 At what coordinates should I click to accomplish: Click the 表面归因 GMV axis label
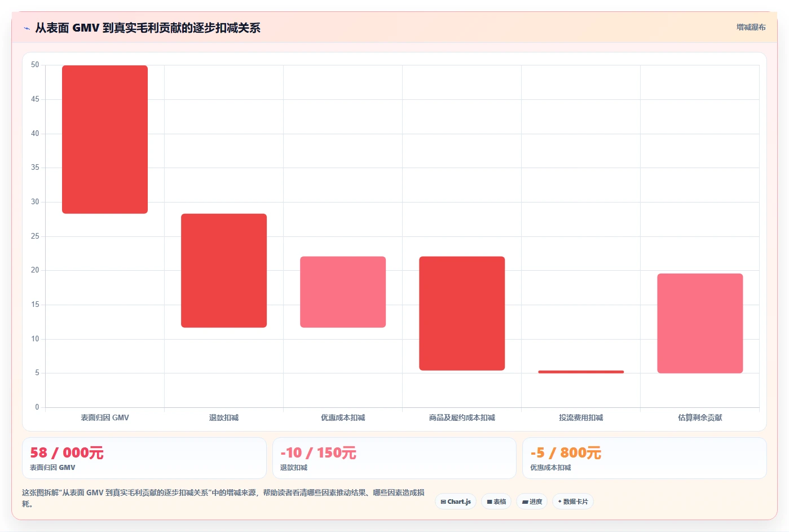coord(105,417)
